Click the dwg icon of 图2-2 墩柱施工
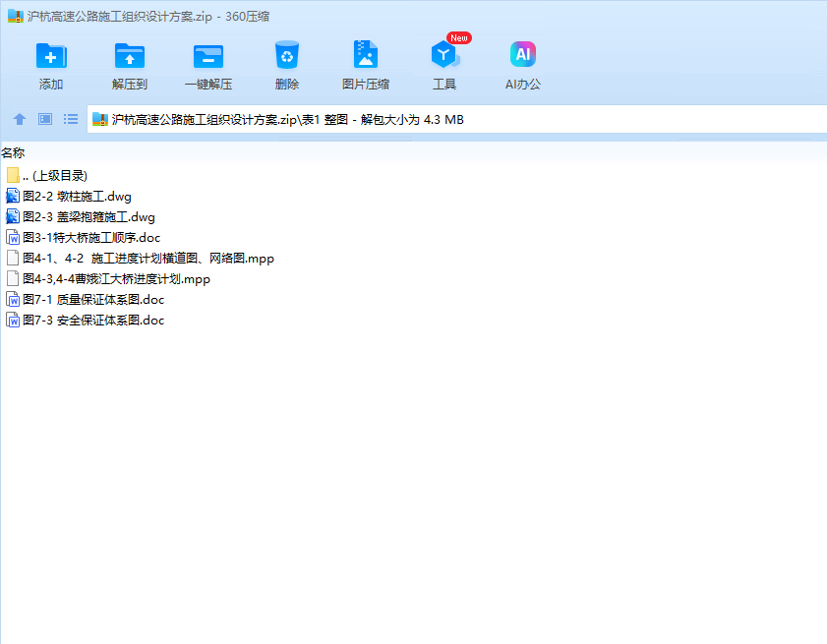The image size is (827, 644). [13, 197]
